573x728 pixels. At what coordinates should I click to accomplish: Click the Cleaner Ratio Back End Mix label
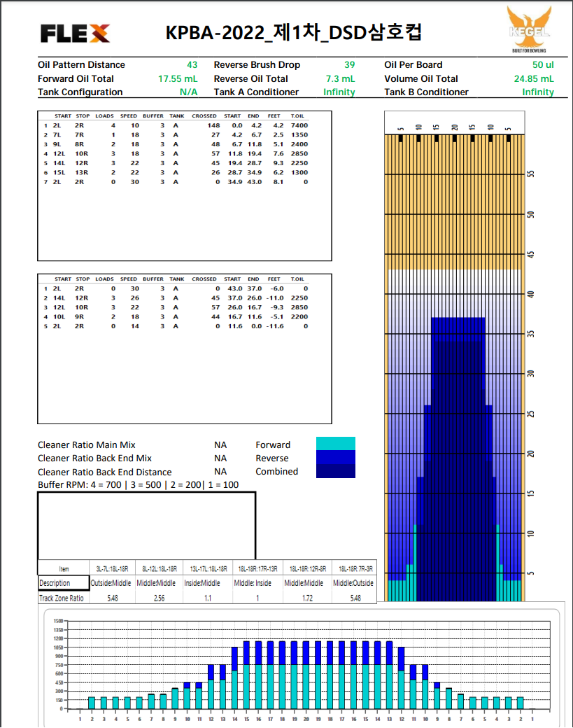coord(94,458)
